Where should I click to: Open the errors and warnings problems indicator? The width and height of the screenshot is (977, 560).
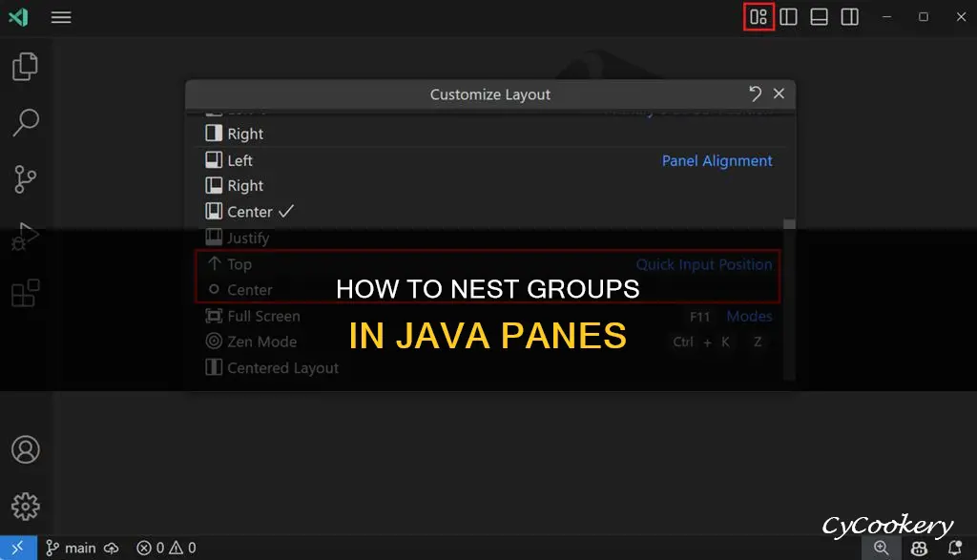click(x=166, y=548)
